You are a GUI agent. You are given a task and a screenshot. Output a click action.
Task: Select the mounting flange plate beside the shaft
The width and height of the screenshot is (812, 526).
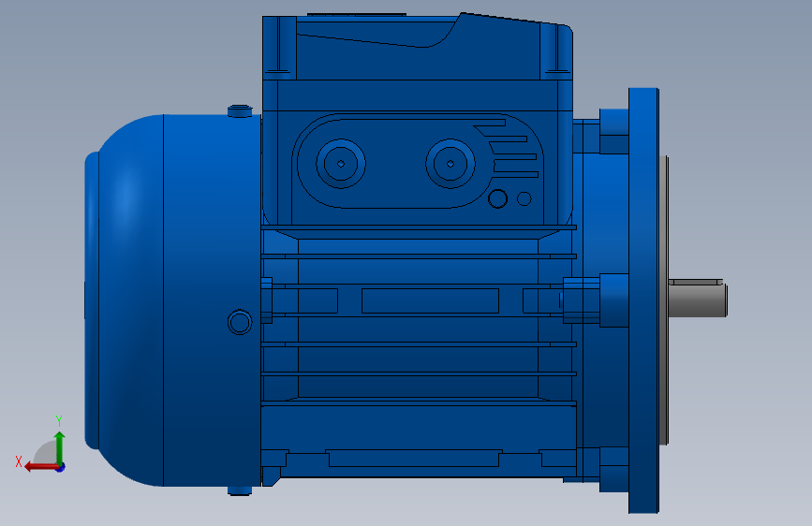pyautogui.click(x=643, y=300)
